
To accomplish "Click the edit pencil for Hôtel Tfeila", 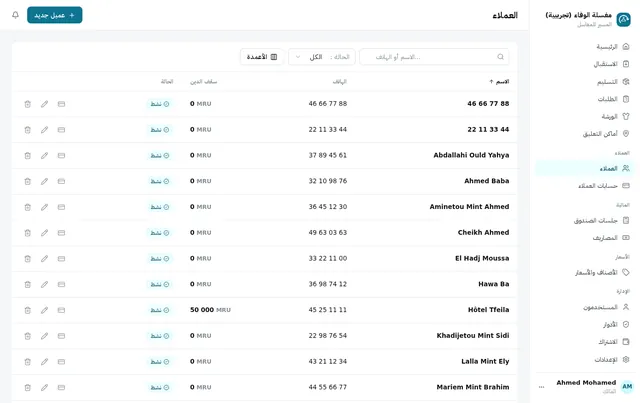I will 44,310.
